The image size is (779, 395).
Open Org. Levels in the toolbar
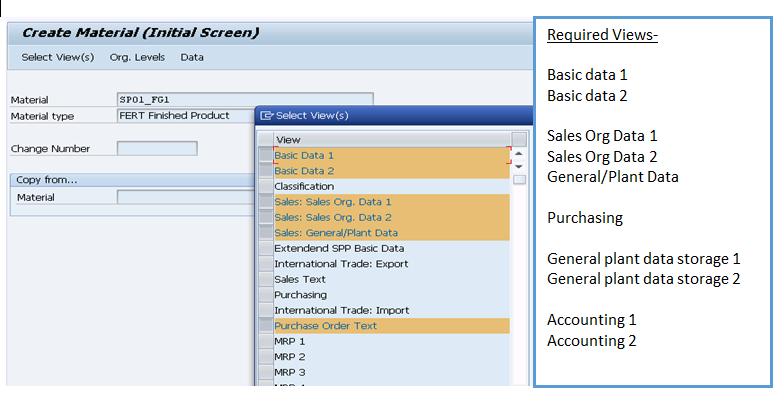(137, 57)
